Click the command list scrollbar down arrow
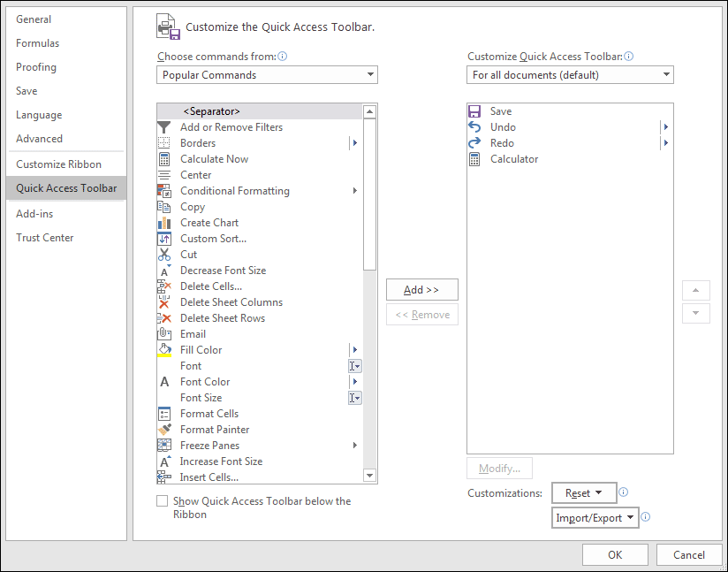 369,475
